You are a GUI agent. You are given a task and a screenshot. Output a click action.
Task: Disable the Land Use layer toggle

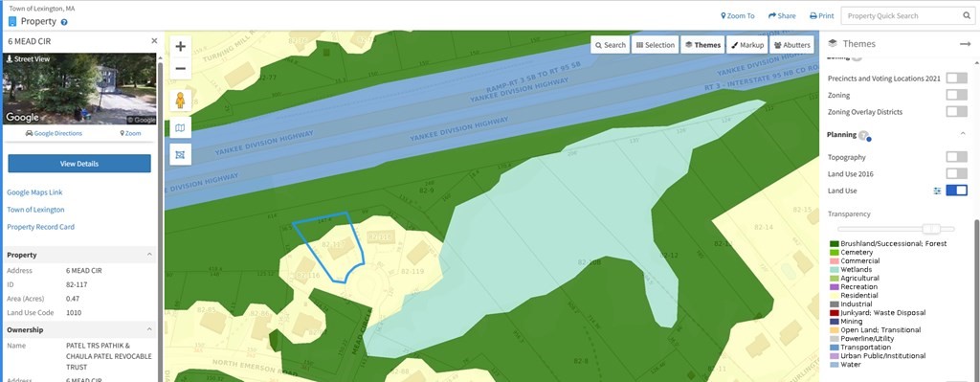(956, 191)
